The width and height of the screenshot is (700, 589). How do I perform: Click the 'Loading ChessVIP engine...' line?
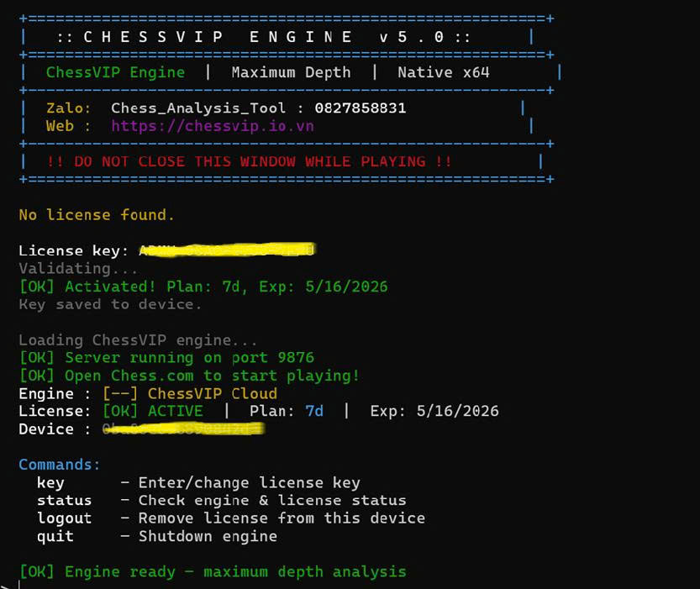pyautogui.click(x=138, y=340)
